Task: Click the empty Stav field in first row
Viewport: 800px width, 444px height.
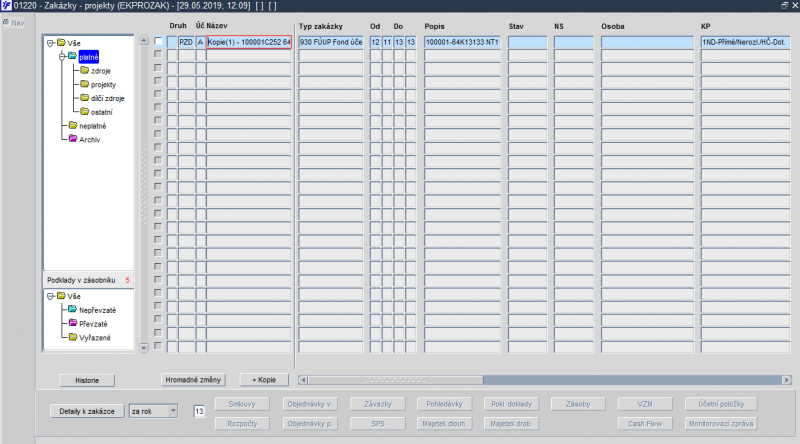Action: click(x=528, y=42)
